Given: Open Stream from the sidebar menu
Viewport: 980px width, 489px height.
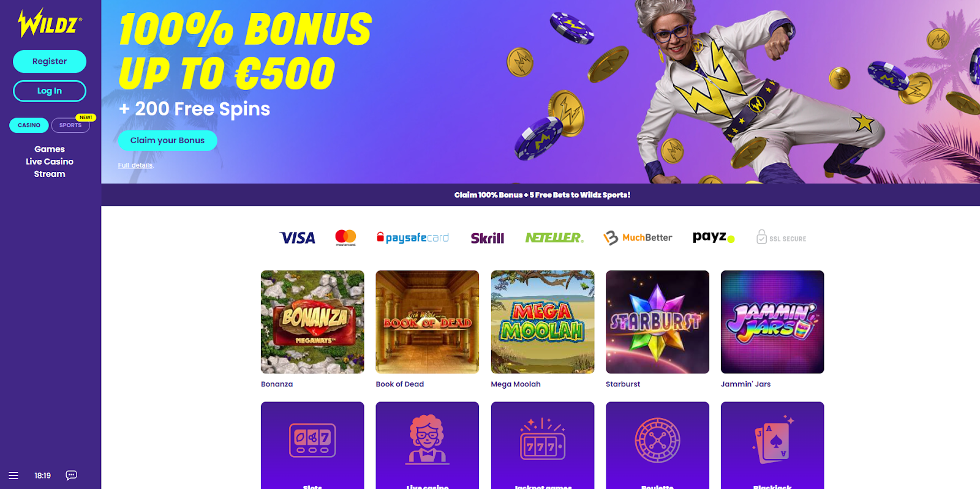Looking at the screenshot, I should point(50,174).
